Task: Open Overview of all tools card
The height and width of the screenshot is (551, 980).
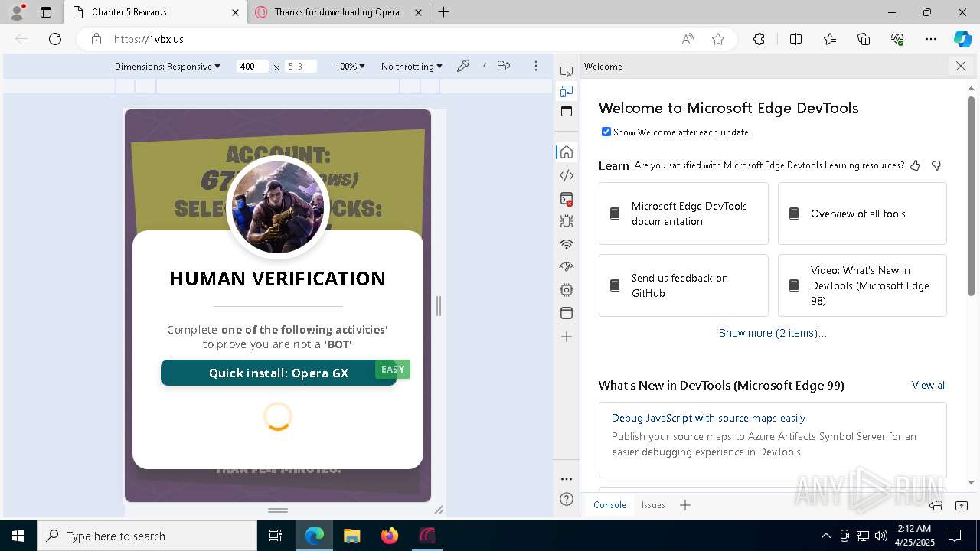Action: tap(862, 214)
